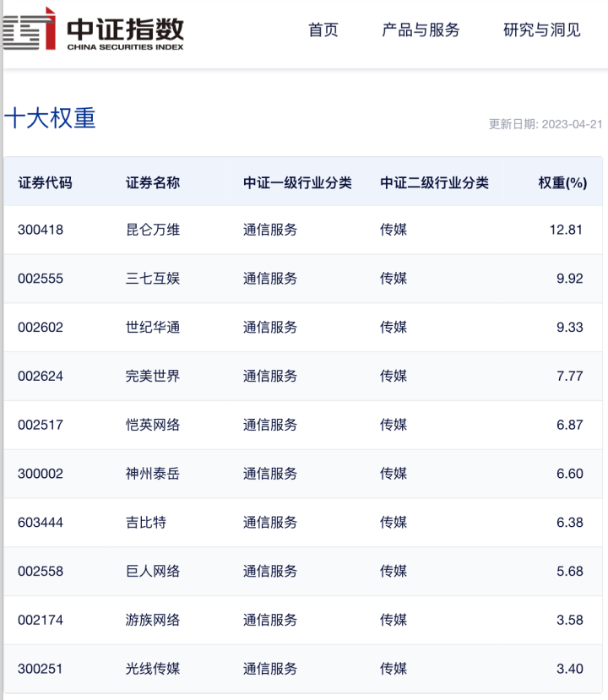Image resolution: width=608 pixels, height=700 pixels.
Task: Click 通信服务 in the 昆仑万维 row
Action: pyautogui.click(x=270, y=230)
